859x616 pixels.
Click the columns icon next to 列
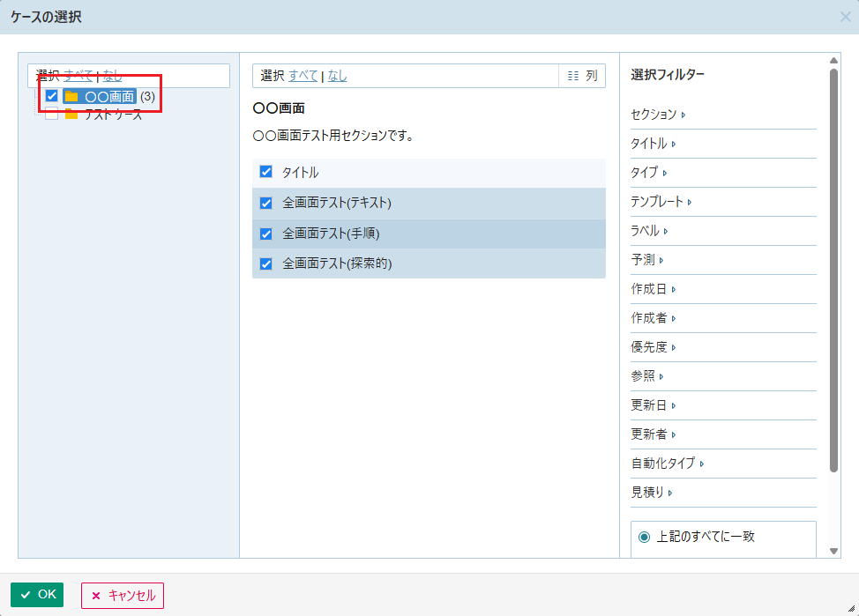point(573,76)
